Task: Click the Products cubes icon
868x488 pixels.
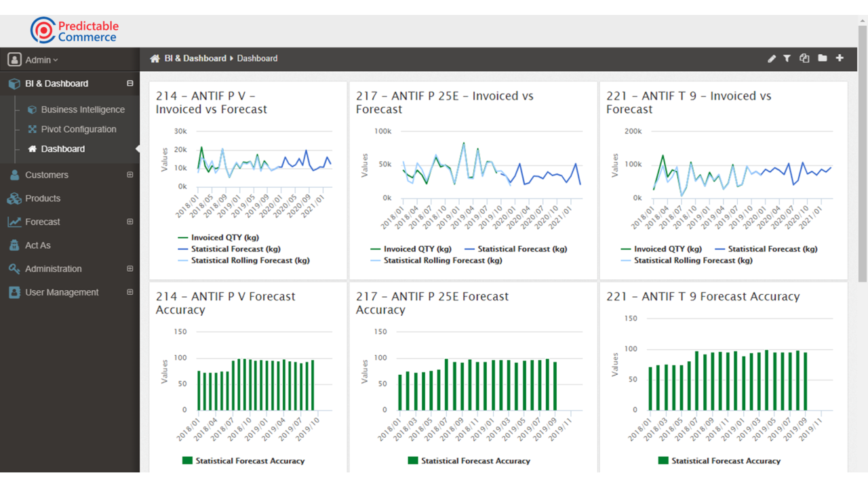Action: point(14,199)
